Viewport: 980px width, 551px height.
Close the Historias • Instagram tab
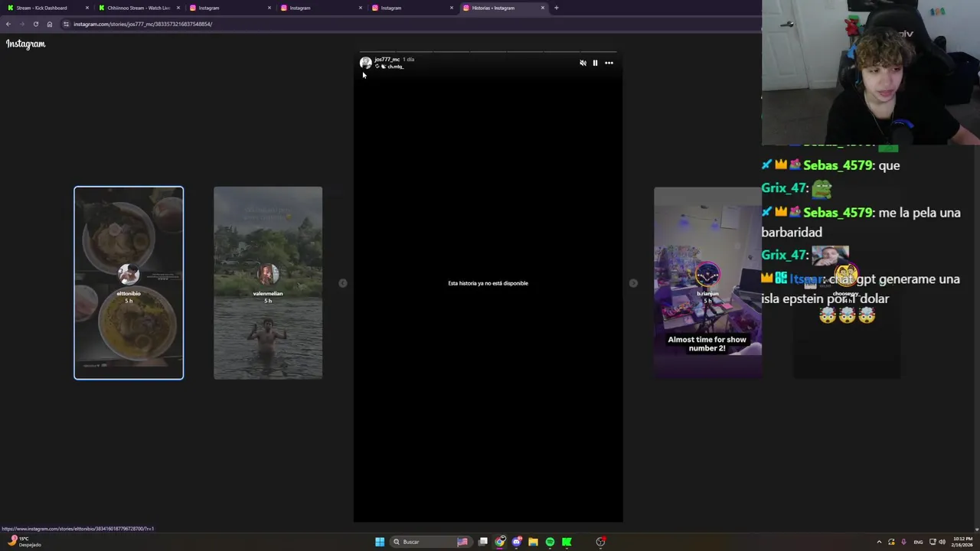(x=543, y=8)
